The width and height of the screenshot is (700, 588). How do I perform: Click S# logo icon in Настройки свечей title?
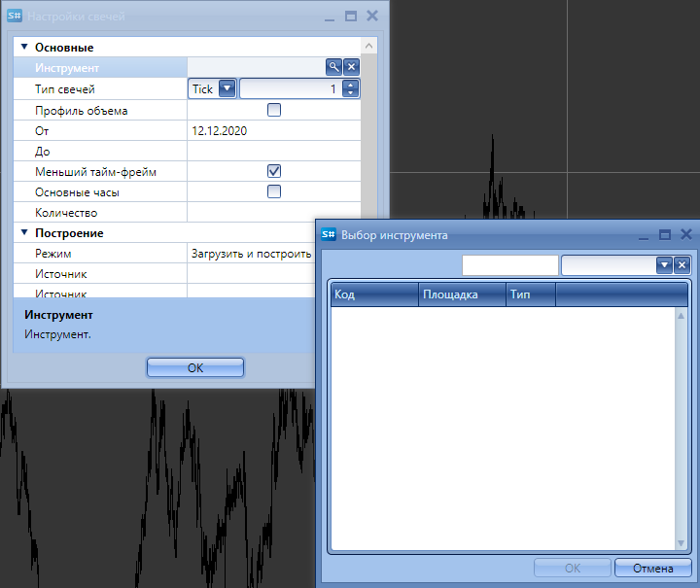tap(15, 17)
